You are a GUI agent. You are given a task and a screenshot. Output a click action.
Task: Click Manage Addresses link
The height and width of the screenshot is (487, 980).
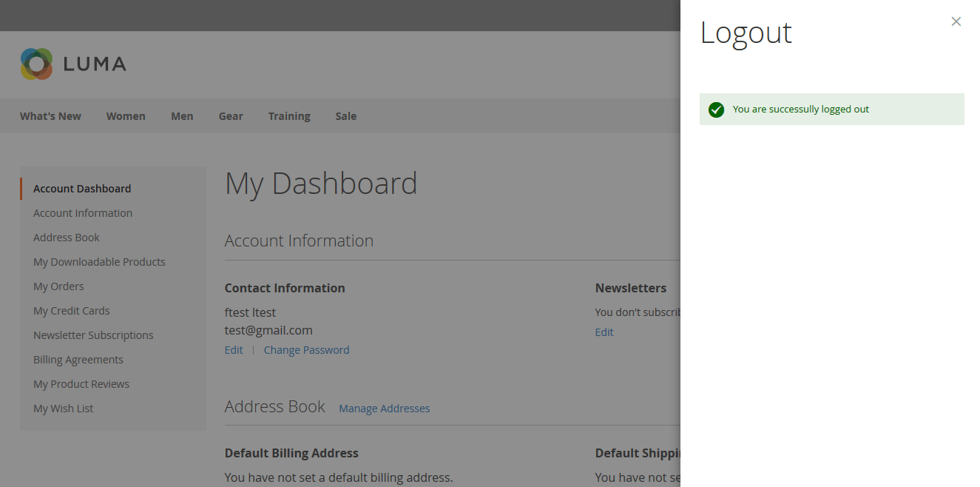[x=384, y=409]
